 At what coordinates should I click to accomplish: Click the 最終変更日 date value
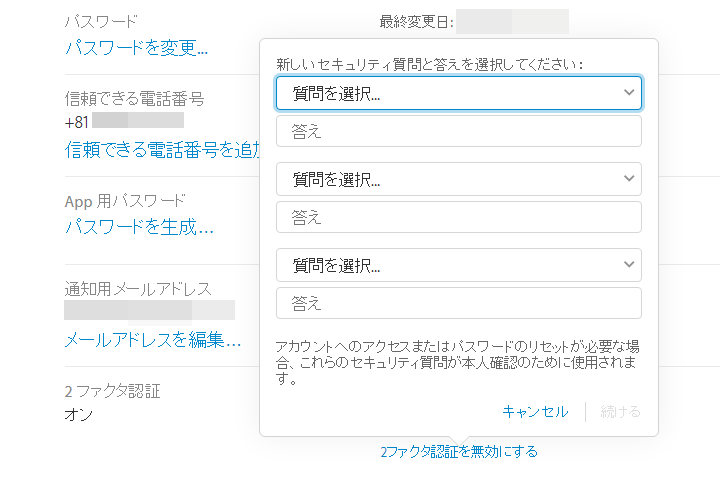pos(512,22)
